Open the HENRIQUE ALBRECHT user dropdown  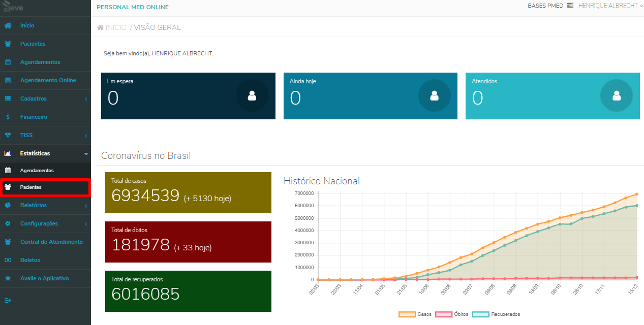(x=610, y=6)
